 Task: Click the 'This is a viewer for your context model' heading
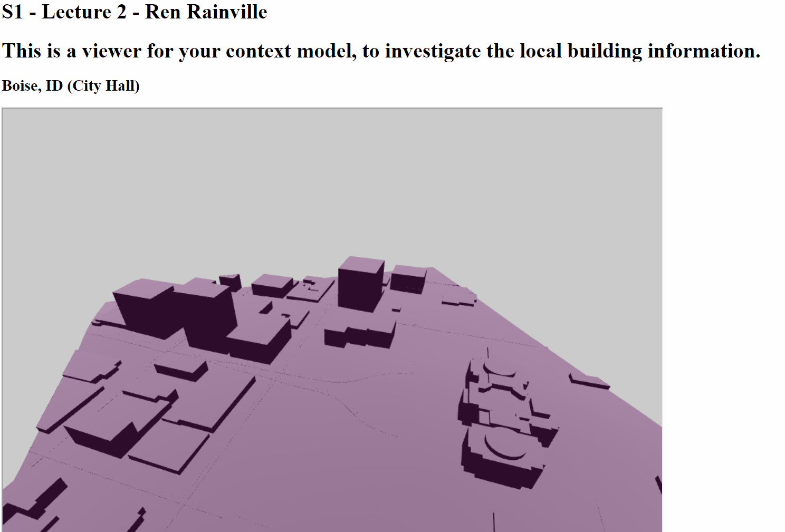coord(381,51)
